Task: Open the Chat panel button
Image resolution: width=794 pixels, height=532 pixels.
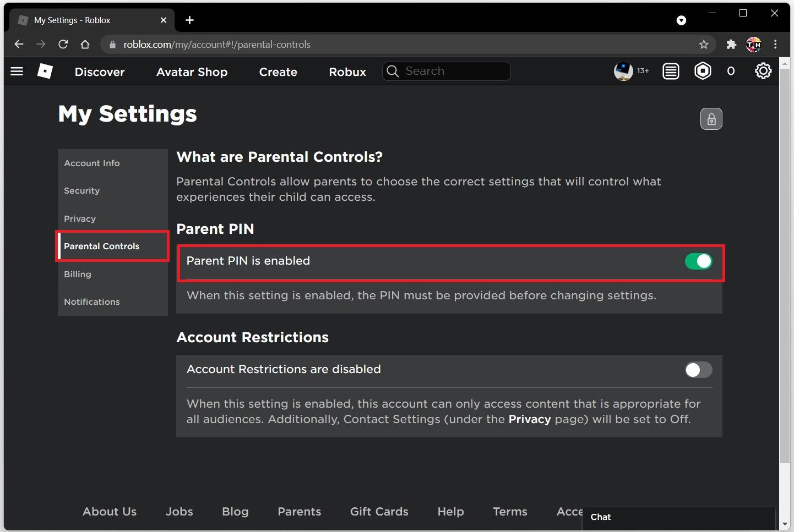Action: tap(601, 517)
